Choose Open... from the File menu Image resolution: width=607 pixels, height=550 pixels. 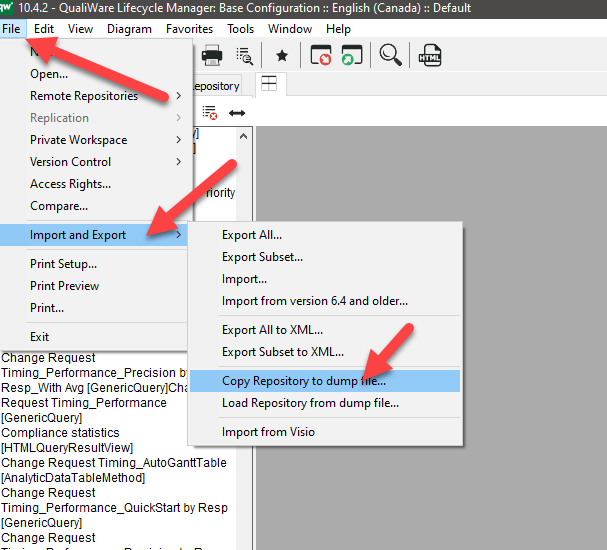tap(94, 74)
